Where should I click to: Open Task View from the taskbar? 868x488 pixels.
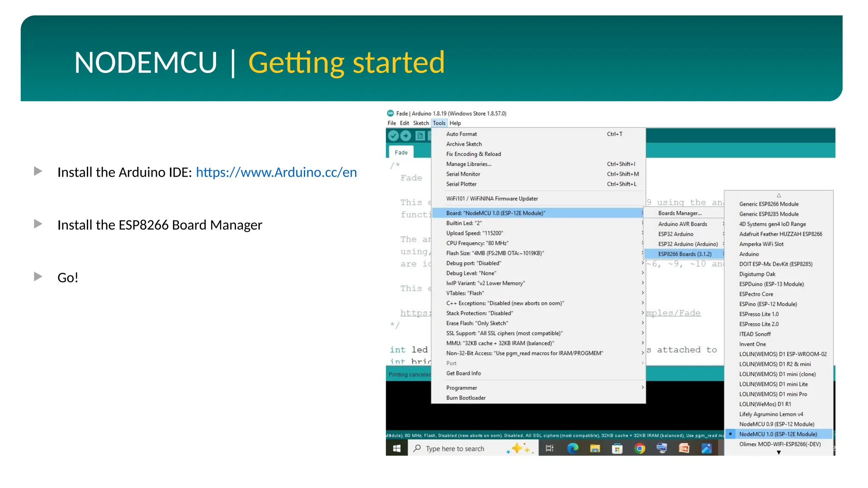550,448
